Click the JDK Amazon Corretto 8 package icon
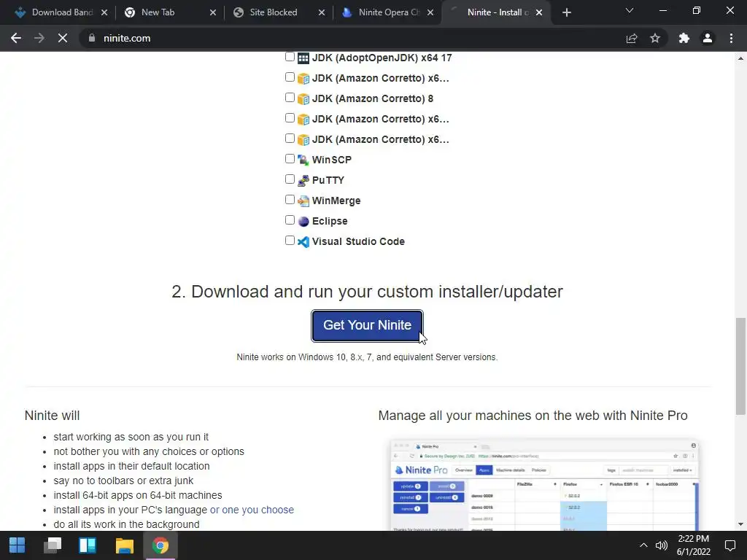The width and height of the screenshot is (747, 560). pos(303,99)
